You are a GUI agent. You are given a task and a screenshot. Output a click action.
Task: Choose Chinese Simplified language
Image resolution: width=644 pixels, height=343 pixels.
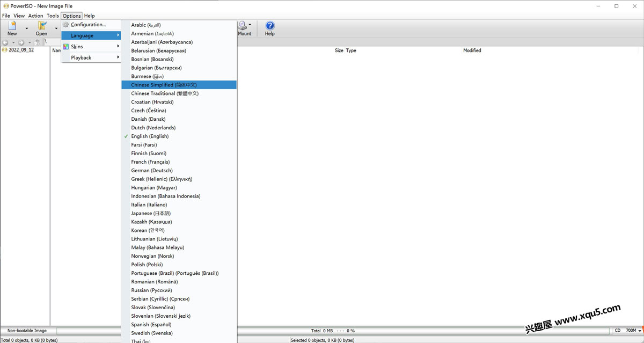point(179,85)
